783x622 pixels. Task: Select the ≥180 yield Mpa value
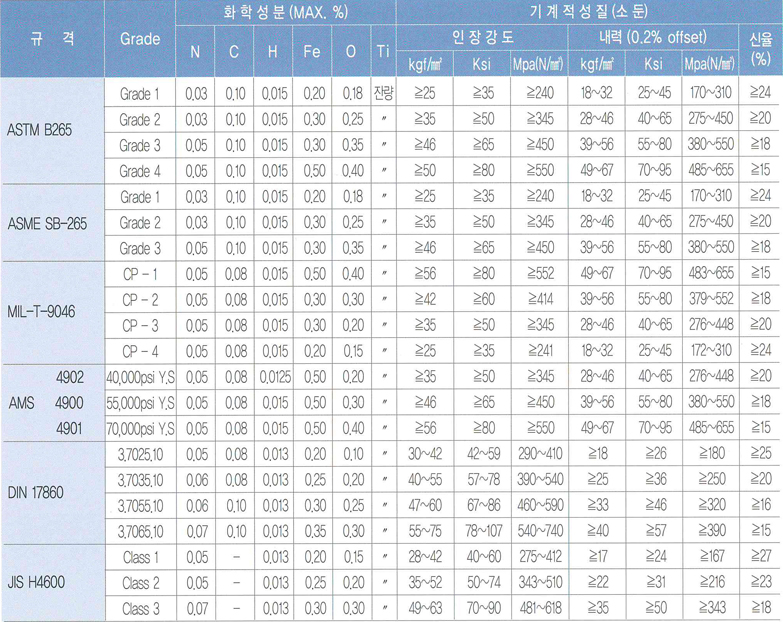coord(712,453)
